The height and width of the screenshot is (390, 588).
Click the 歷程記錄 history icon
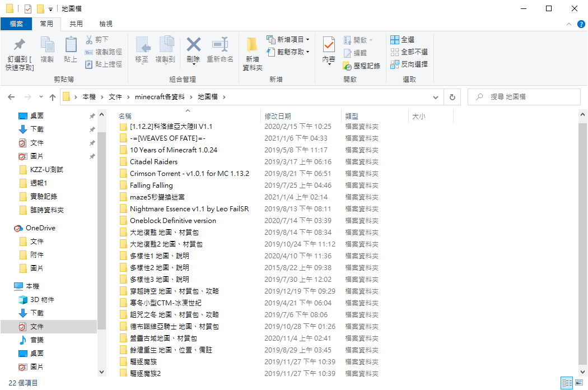pyautogui.click(x=347, y=66)
